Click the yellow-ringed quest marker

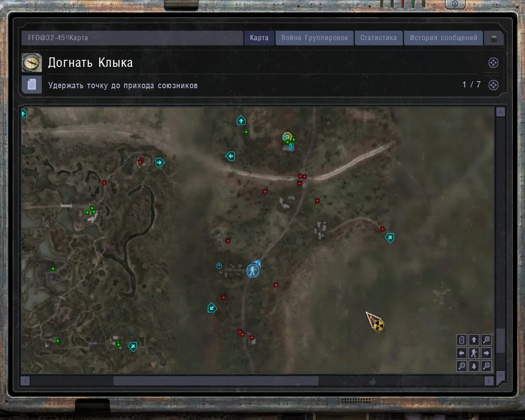point(287,136)
